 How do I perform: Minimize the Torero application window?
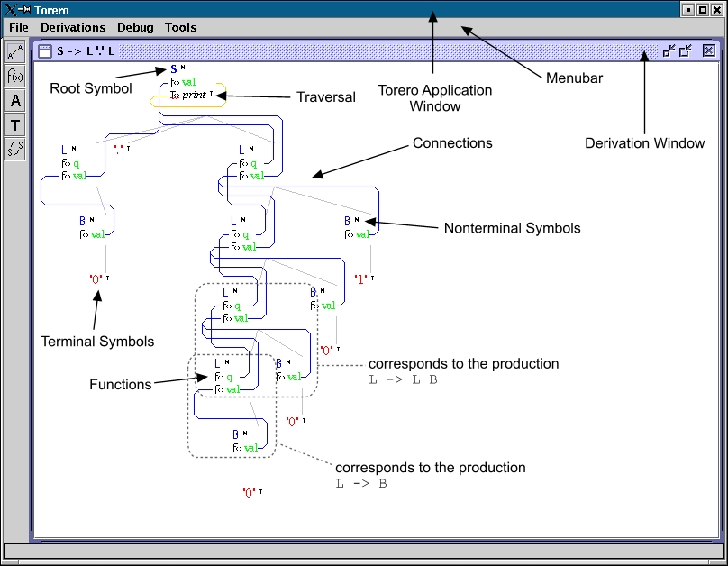pos(688,9)
